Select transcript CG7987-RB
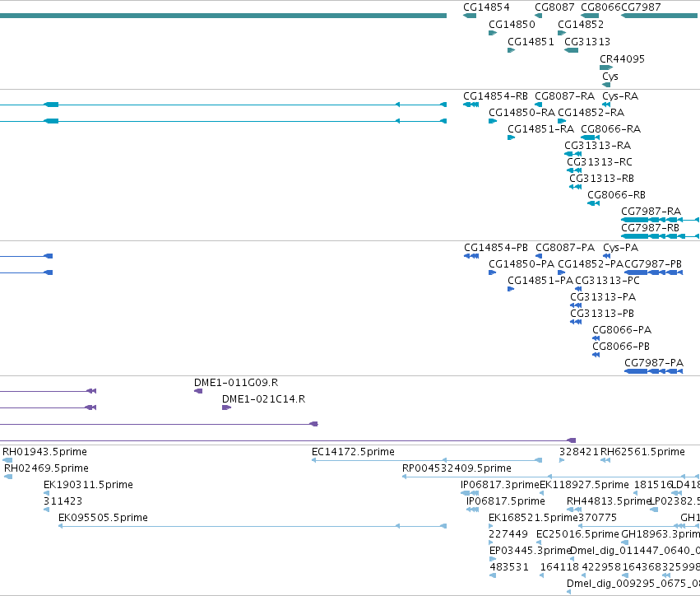The height and width of the screenshot is (596, 700). click(650, 228)
